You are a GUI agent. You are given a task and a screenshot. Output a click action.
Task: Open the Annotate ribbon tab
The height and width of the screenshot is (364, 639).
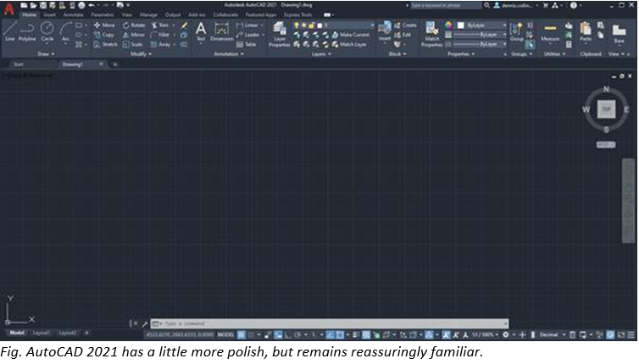(74, 14)
